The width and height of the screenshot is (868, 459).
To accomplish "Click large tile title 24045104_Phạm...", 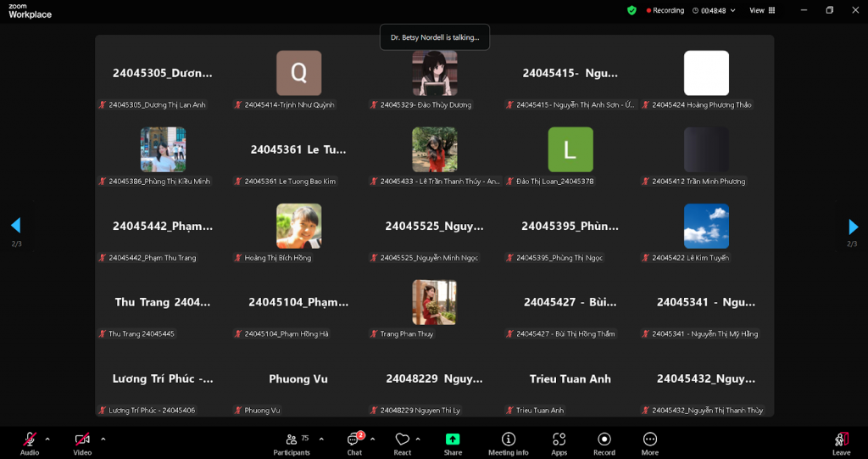I will point(298,303).
